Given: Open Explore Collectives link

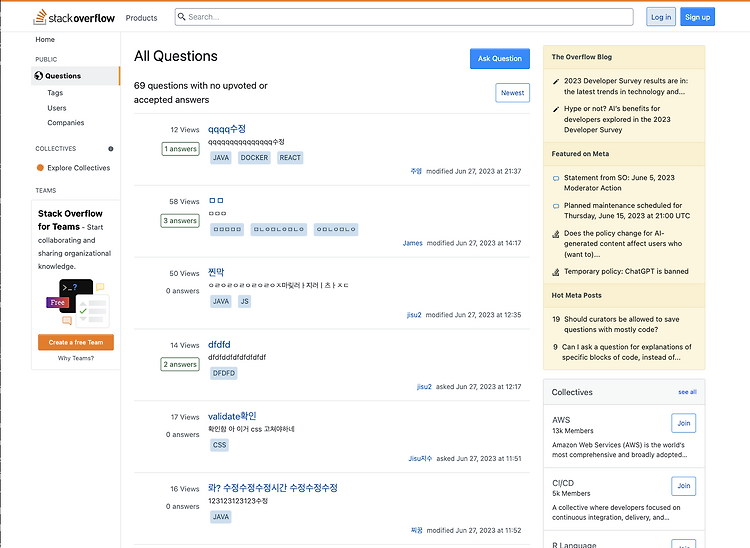Looking at the screenshot, I should (79, 168).
